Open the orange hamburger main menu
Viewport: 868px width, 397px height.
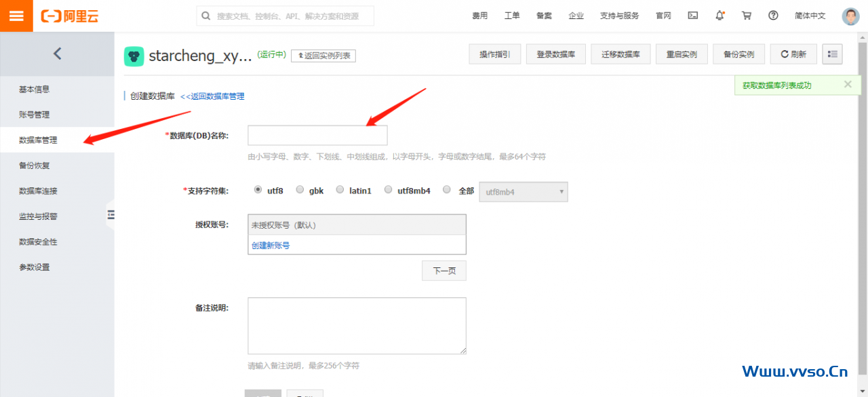(x=16, y=16)
